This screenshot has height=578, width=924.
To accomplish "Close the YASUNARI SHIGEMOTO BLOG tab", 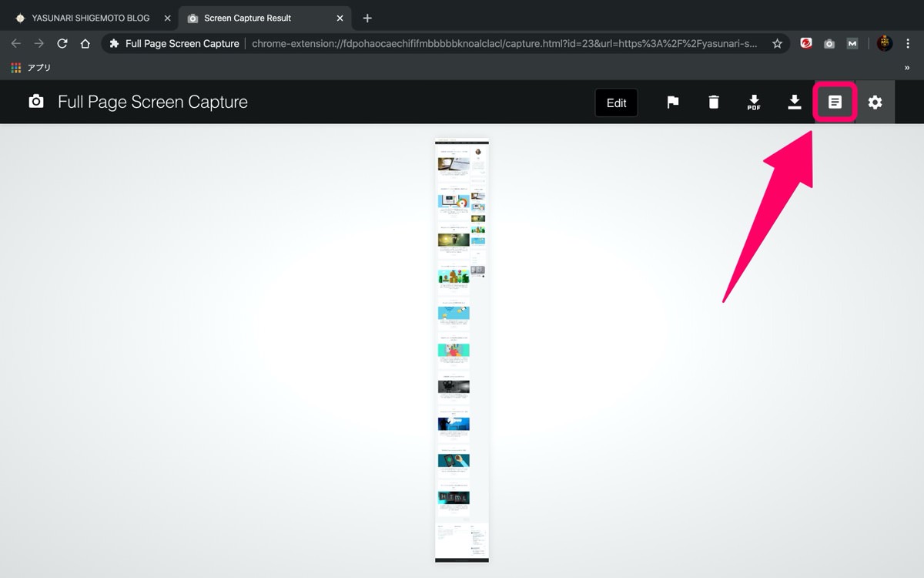I will click(167, 18).
